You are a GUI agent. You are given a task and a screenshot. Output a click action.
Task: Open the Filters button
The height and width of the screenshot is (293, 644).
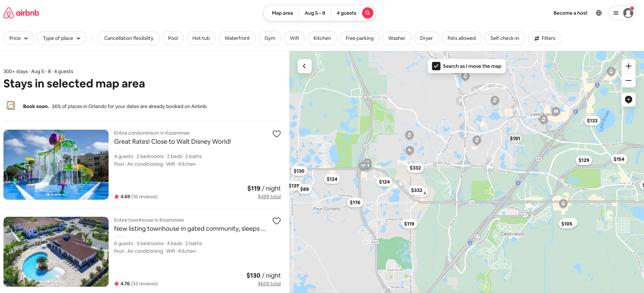click(545, 38)
